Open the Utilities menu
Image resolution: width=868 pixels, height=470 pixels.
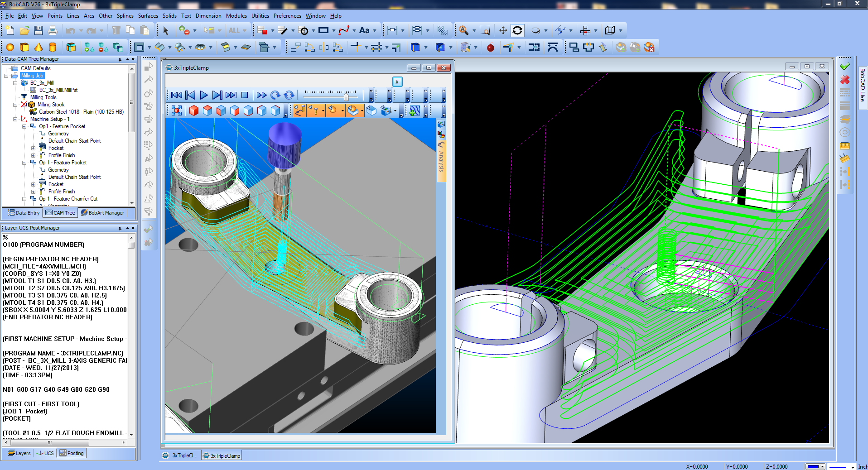260,15
